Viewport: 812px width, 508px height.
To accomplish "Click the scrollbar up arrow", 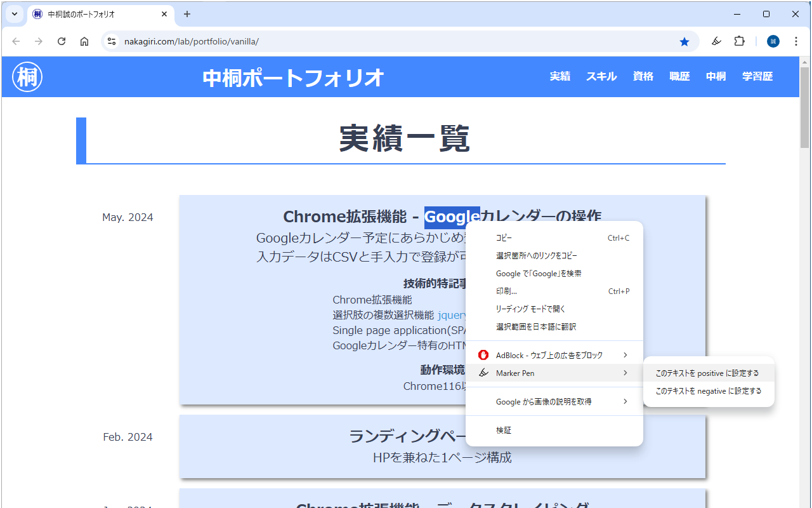I will point(805,61).
